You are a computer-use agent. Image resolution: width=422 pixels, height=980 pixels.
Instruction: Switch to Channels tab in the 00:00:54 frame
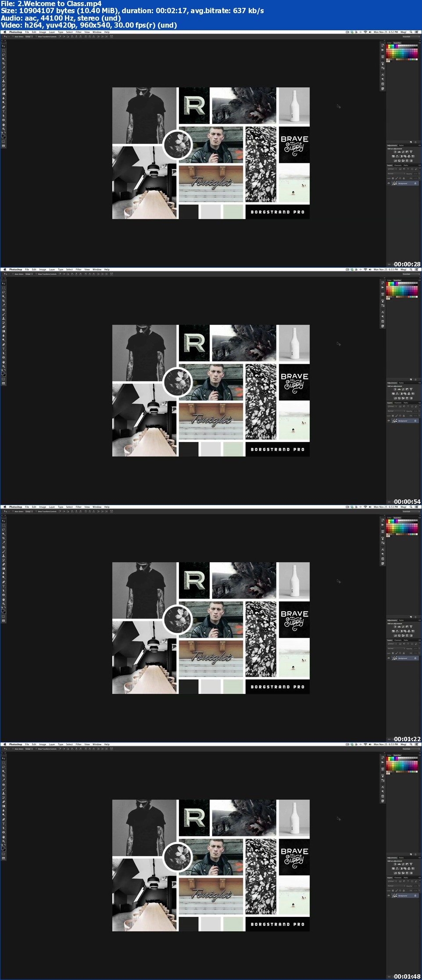coord(398,403)
